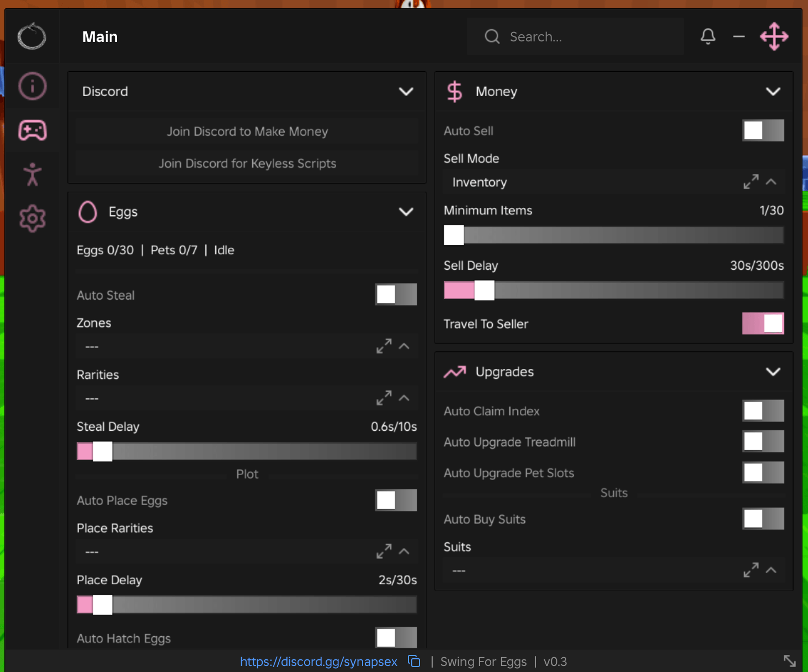The image size is (808, 672).
Task: Click the Money dollar sign icon
Action: pyautogui.click(x=455, y=92)
